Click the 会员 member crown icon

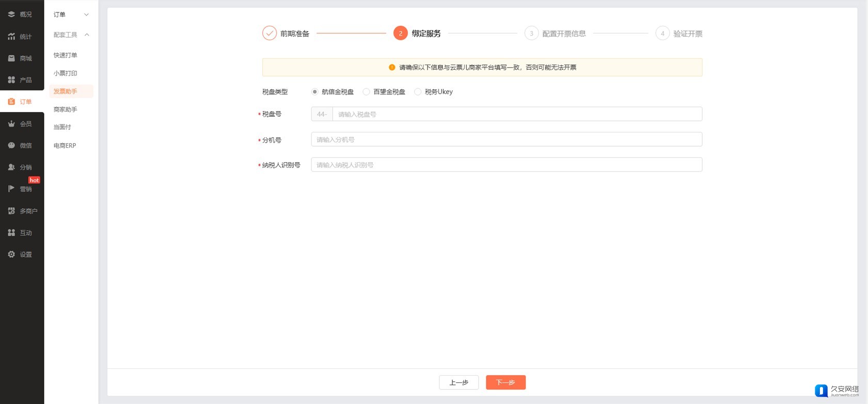pos(11,124)
